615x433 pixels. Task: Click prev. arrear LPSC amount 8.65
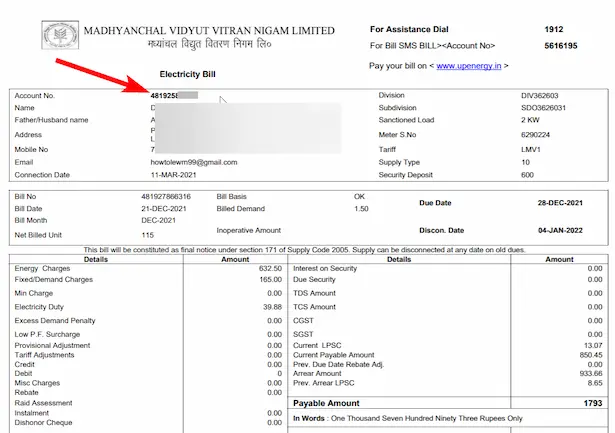595,383
